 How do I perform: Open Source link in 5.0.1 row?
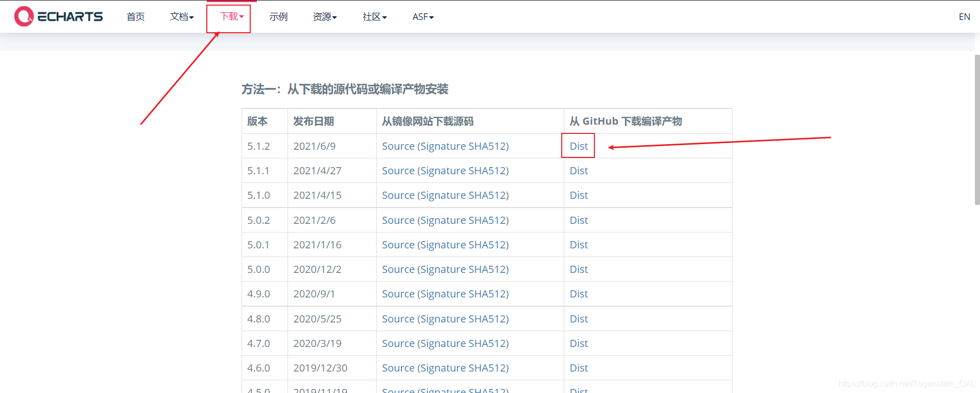[398, 245]
